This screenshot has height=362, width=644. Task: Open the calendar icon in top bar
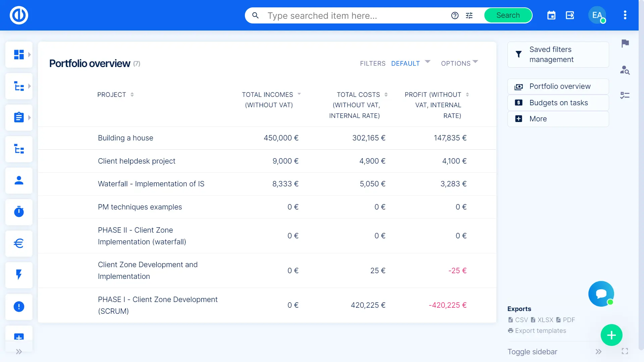[x=551, y=15]
